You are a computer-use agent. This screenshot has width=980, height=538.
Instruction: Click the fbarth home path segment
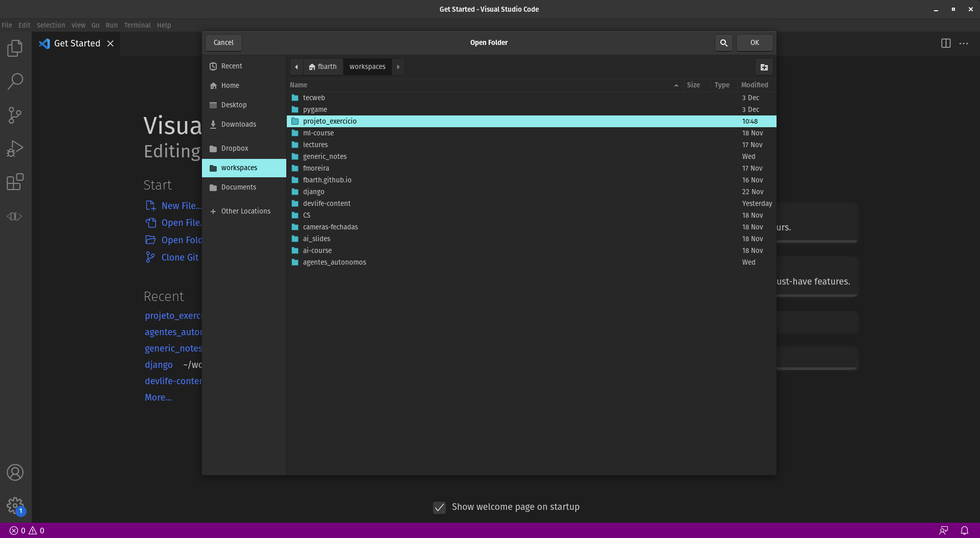[323, 67]
